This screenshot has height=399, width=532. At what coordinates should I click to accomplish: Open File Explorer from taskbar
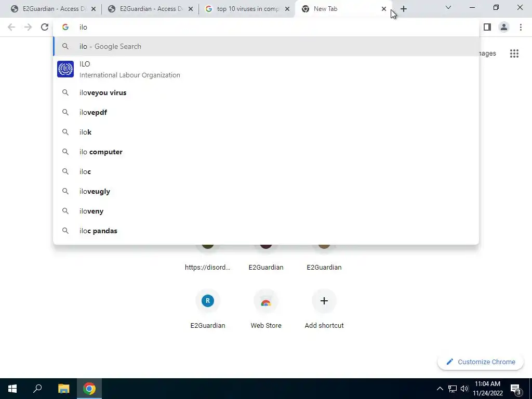tap(63, 389)
